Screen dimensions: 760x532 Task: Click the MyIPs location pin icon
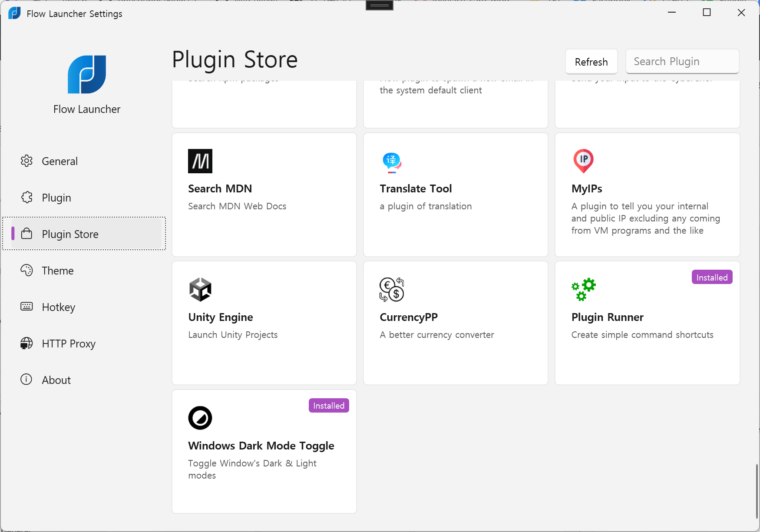pos(584,161)
